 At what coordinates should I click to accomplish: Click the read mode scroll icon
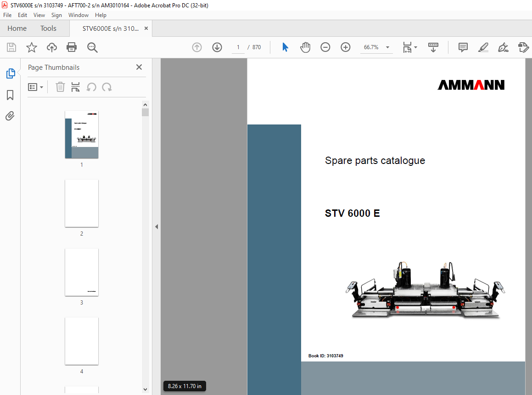(x=433, y=47)
